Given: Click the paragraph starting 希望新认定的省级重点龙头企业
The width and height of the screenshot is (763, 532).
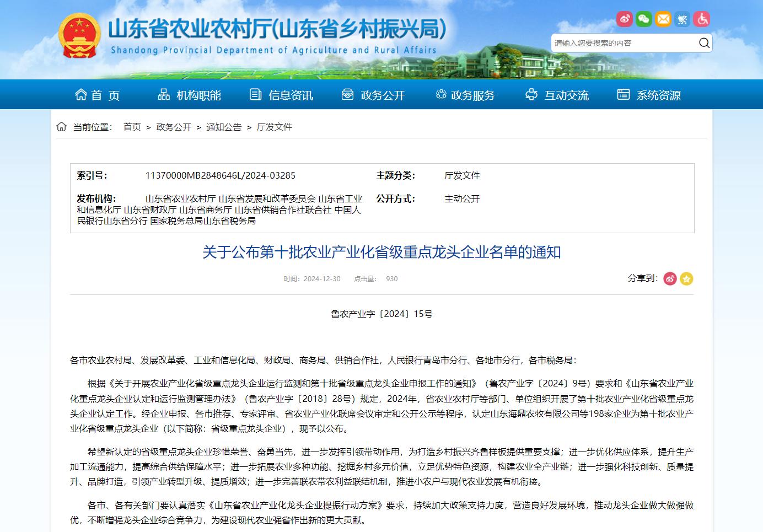Looking at the screenshot, I should [x=382, y=466].
